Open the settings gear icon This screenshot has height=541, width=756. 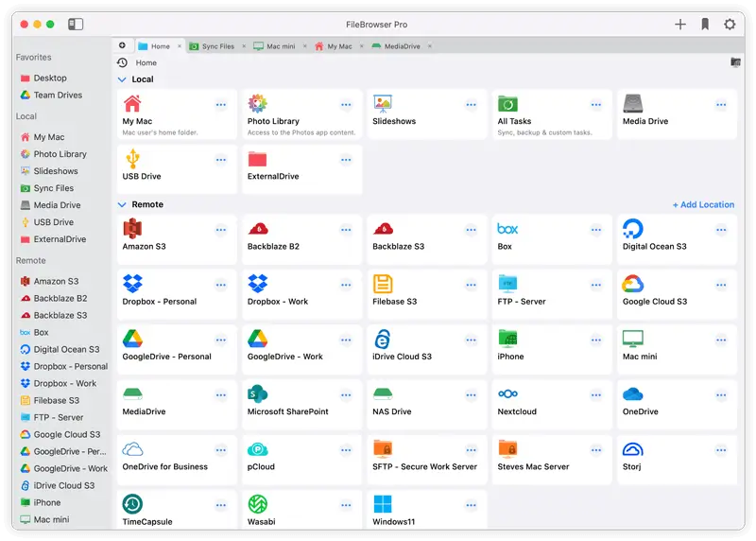730,25
